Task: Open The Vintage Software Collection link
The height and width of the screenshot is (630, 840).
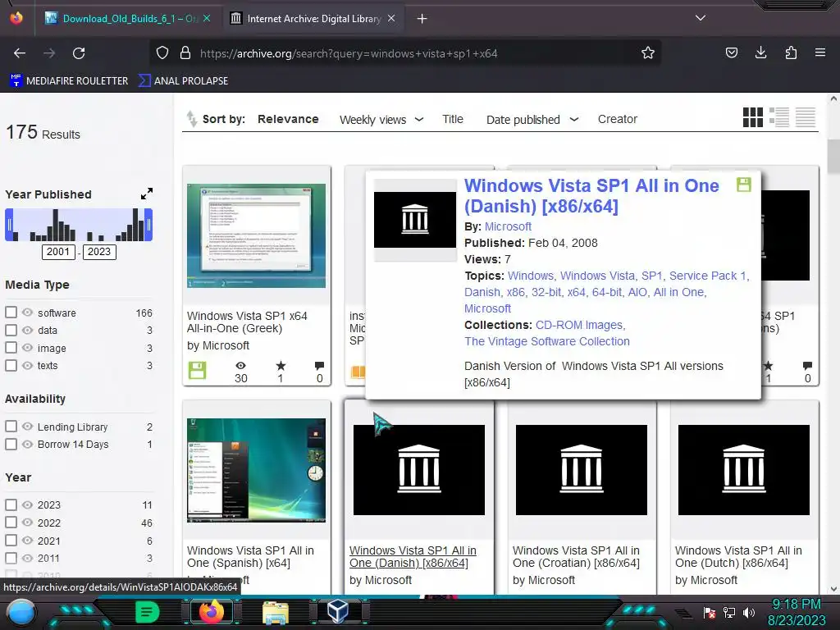Action: click(x=547, y=341)
